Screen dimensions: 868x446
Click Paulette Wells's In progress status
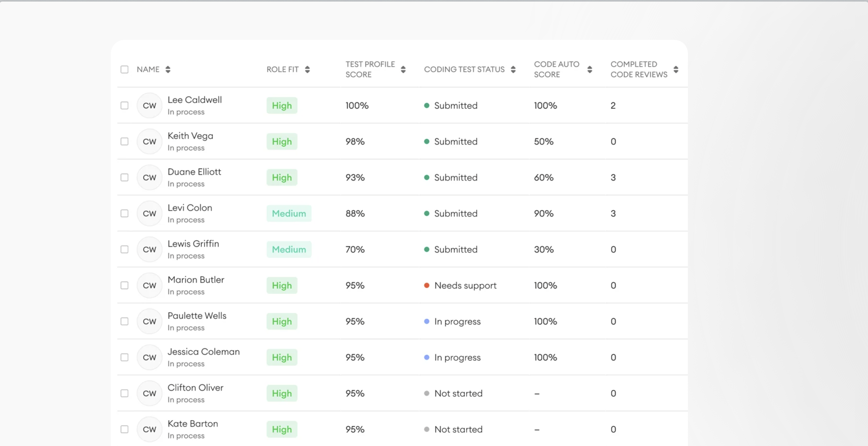tap(452, 322)
